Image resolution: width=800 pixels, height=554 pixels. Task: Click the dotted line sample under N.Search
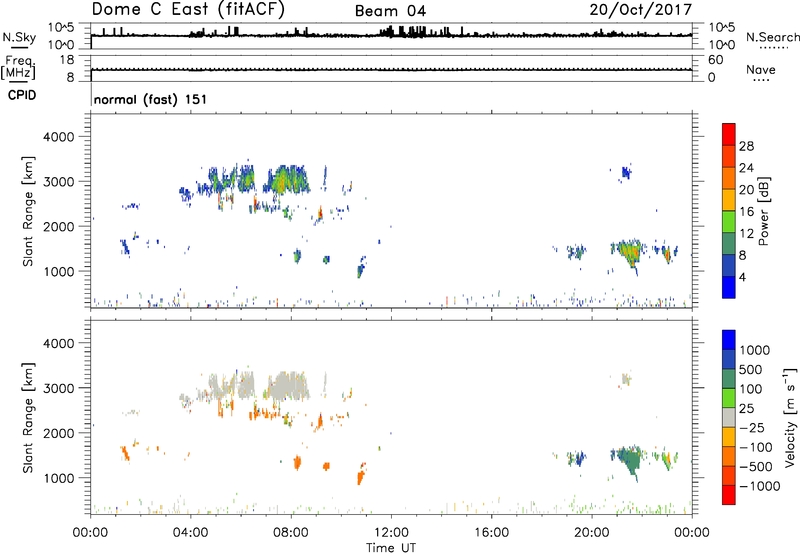pos(773,47)
